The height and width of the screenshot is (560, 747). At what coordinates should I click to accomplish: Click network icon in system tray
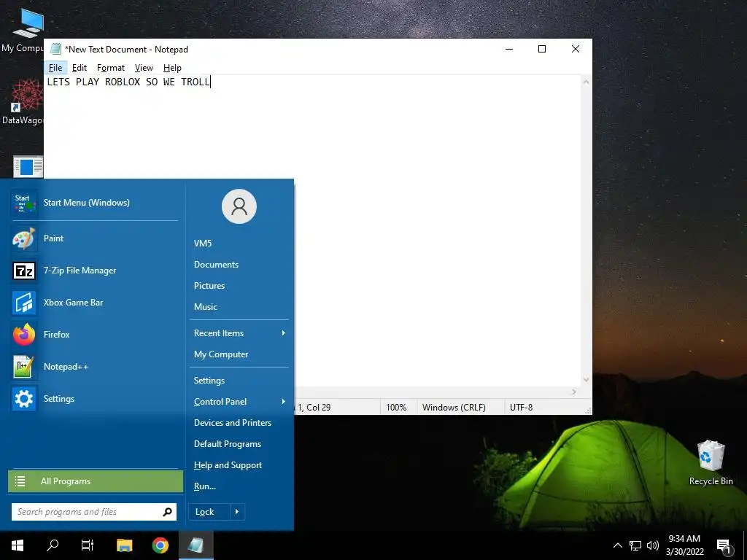(x=635, y=545)
